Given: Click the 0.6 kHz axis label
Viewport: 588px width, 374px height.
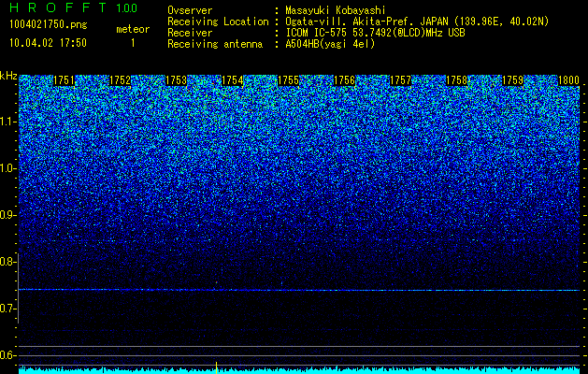Looking at the screenshot, I should (x=7, y=355).
